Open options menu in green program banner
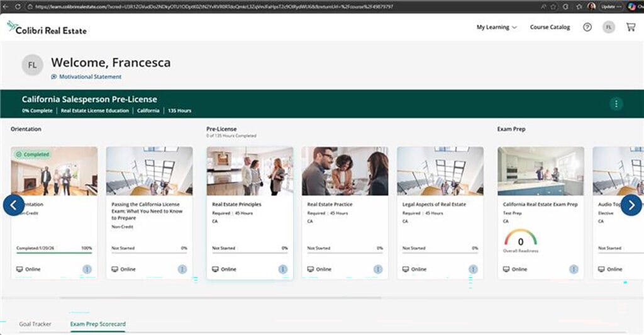 616,104
